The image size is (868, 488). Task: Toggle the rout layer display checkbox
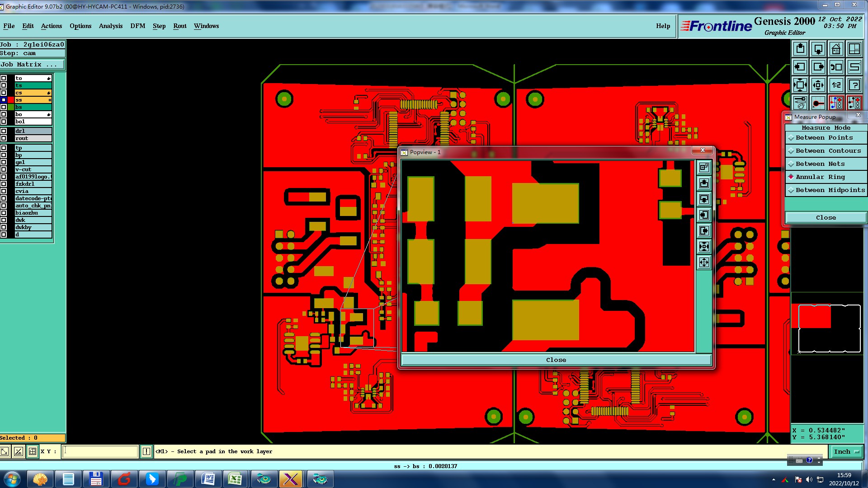(x=4, y=138)
